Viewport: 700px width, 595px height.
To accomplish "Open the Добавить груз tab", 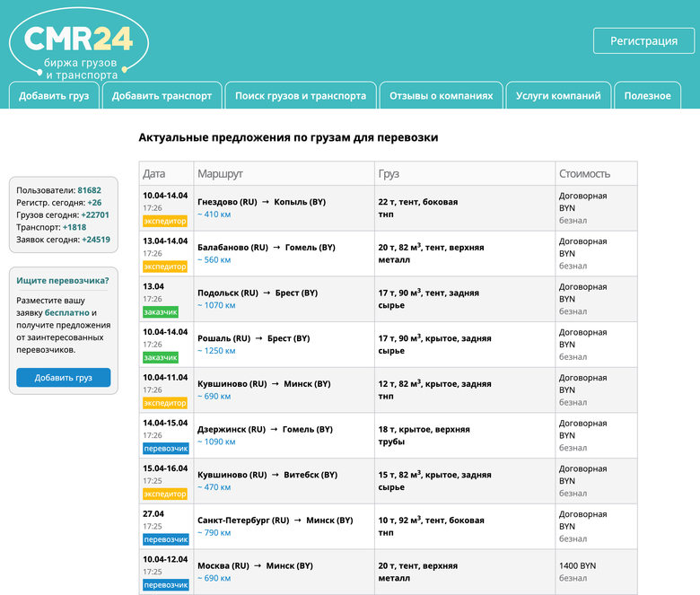I will [x=54, y=96].
